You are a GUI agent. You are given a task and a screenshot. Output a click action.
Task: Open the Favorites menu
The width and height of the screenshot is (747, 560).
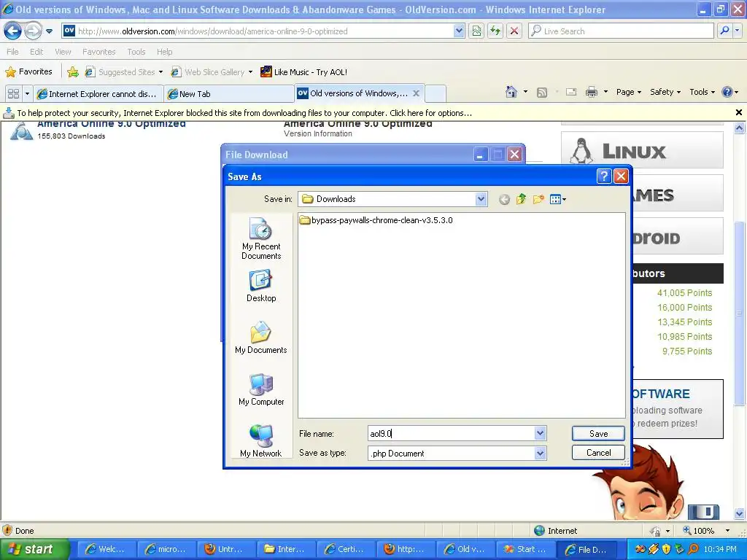pos(99,52)
